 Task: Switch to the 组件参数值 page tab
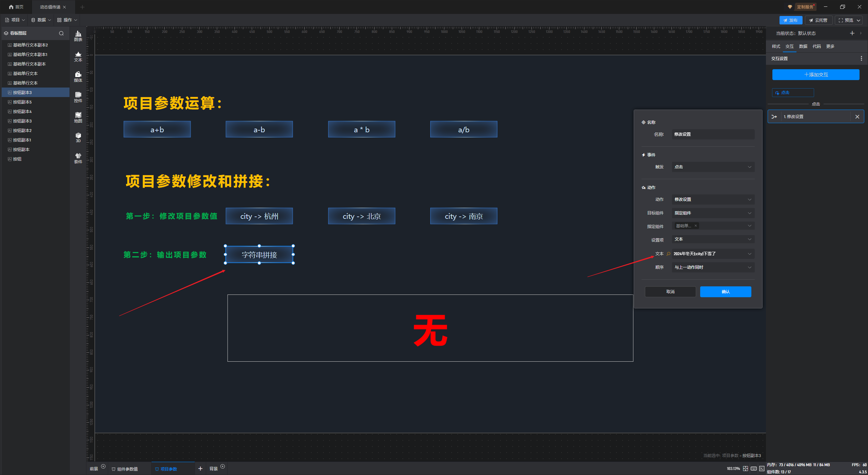pos(127,469)
